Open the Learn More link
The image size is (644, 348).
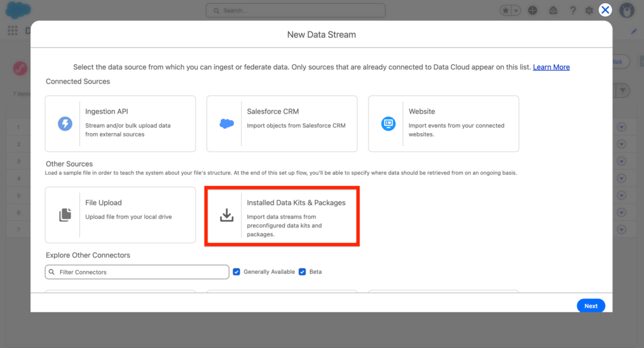point(551,67)
